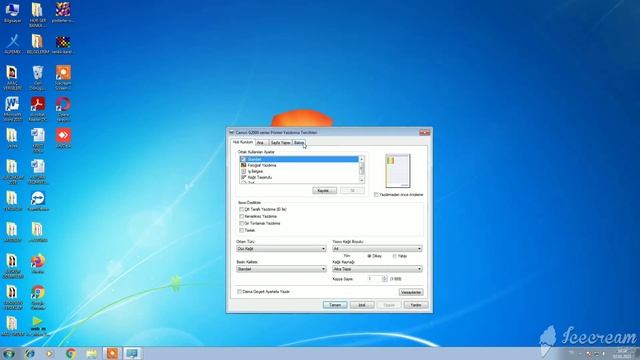This screenshot has height=360, width=640.
Task: Open the BELGELERİM folder on desktop
Action: pyautogui.click(x=38, y=44)
